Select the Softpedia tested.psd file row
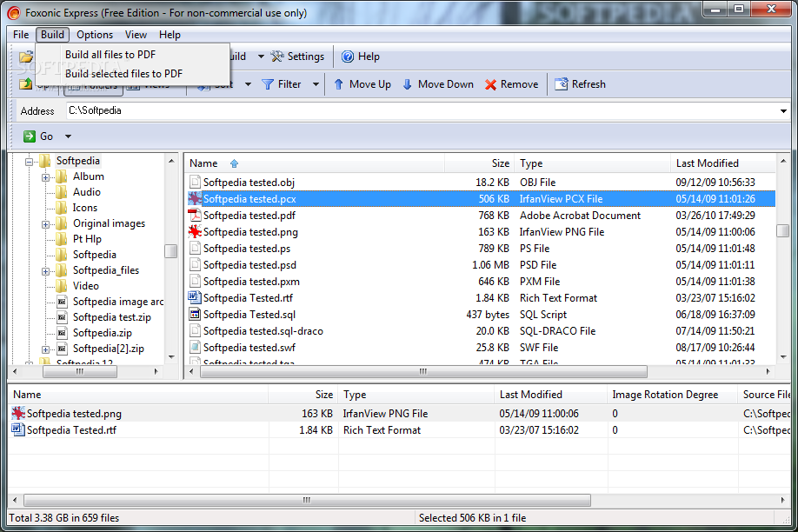 [x=481, y=265]
